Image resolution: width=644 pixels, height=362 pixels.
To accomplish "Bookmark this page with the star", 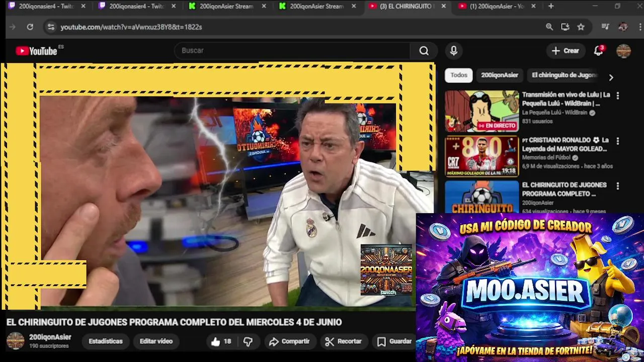I will click(x=581, y=27).
